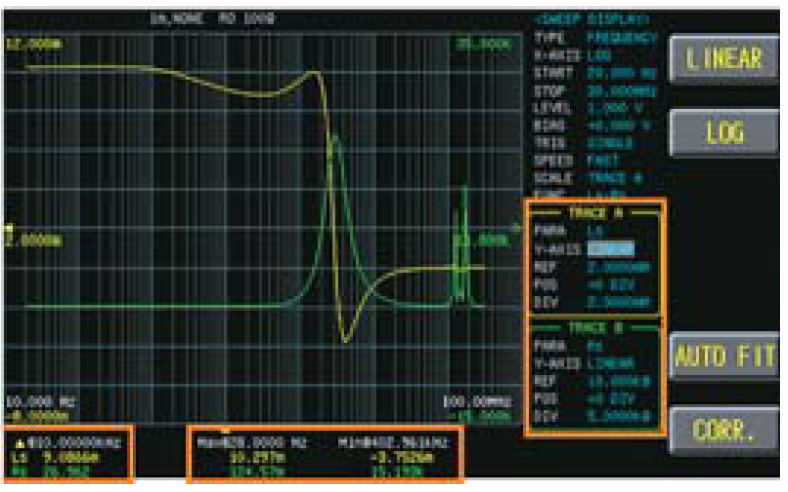
Task: Select the Trace B POS value
Action: pyautogui.click(x=611, y=399)
